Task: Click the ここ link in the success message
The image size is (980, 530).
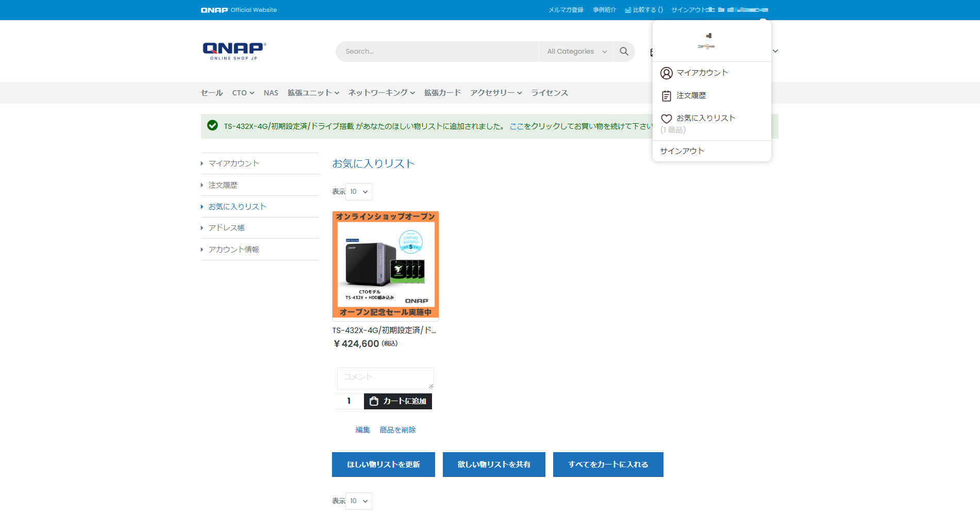Action: point(517,126)
